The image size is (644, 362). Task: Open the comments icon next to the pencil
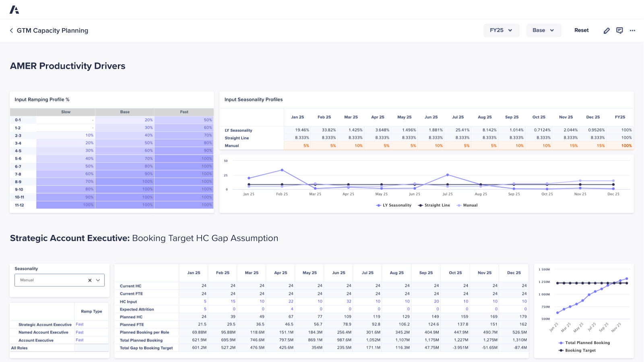click(x=619, y=30)
